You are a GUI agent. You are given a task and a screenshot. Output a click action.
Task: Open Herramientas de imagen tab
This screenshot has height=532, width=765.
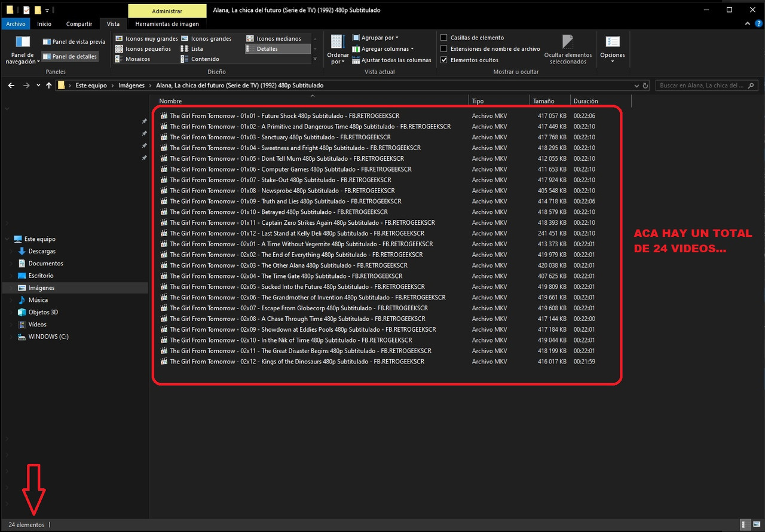[167, 24]
